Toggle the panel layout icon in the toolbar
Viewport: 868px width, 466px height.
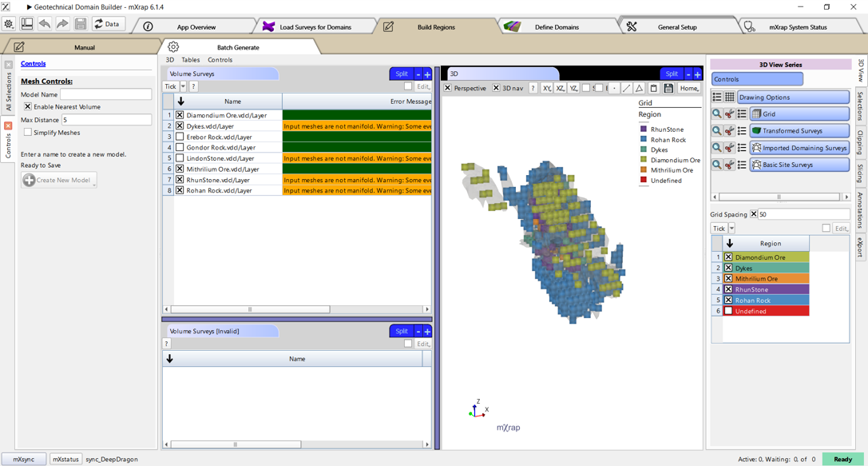[x=26, y=24]
